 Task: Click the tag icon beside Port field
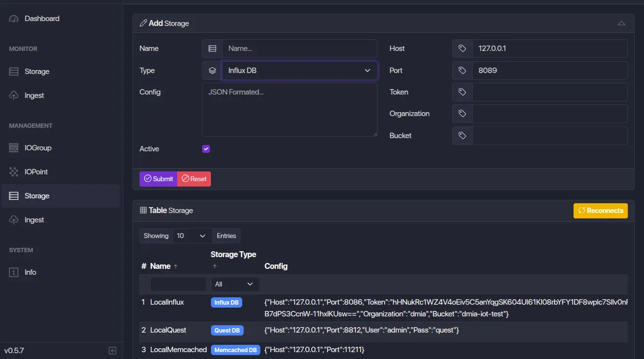coord(462,71)
